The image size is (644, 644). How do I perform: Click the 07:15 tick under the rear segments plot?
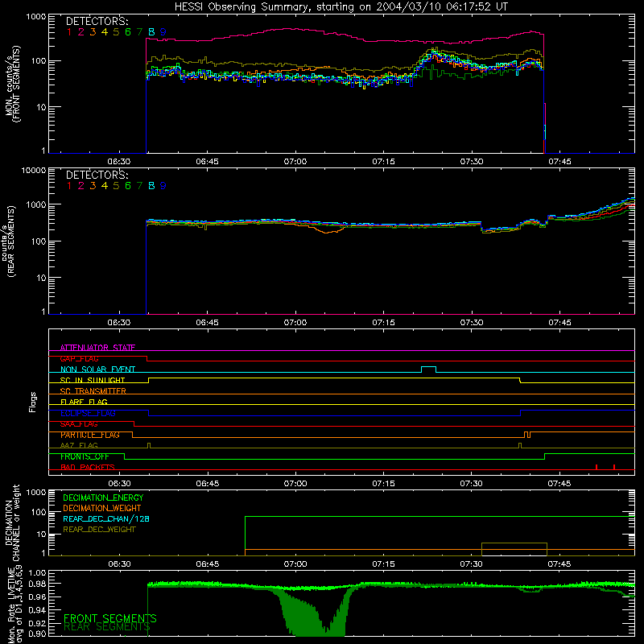coord(384,323)
